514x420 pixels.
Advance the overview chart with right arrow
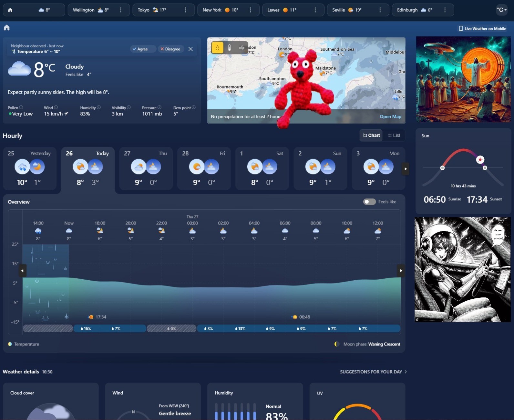point(401,271)
